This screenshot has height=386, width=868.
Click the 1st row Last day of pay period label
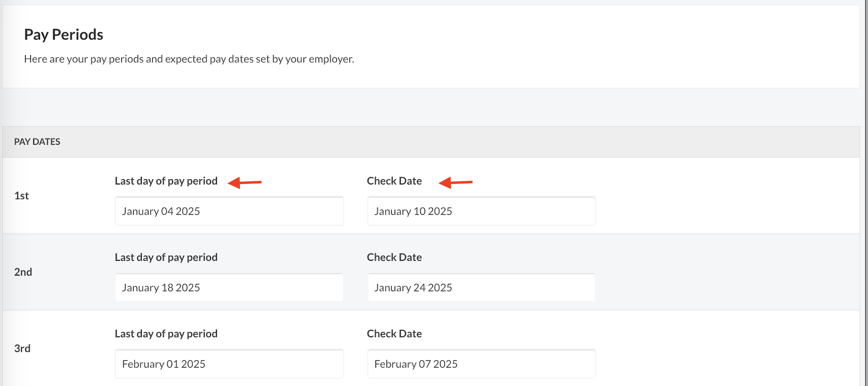(x=166, y=181)
